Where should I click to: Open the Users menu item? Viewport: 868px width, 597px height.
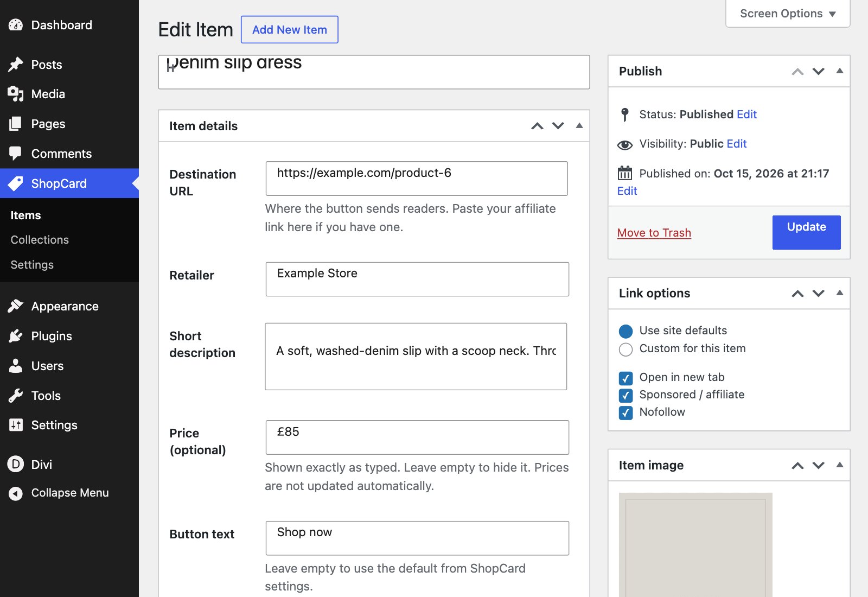(x=69, y=366)
